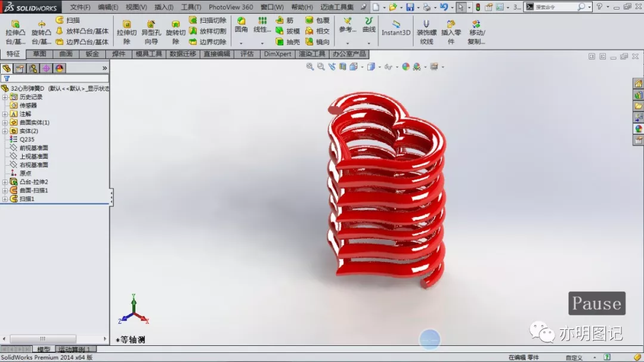The height and width of the screenshot is (362, 644).
Task: Click the 插入零件 insert part tool
Action: click(x=451, y=32)
